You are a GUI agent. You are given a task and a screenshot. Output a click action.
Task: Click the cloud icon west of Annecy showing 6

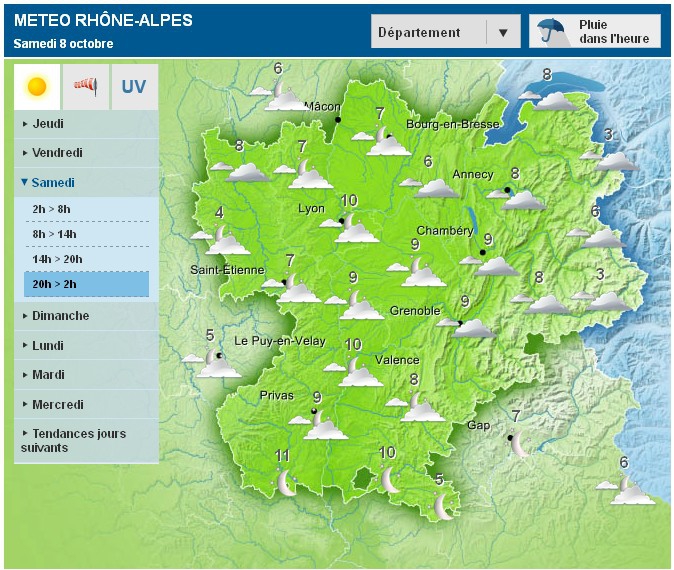pyautogui.click(x=429, y=187)
